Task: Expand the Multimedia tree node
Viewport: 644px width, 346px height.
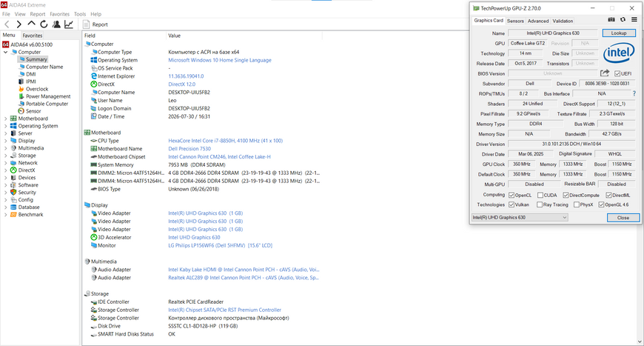Action: pyautogui.click(x=5, y=148)
